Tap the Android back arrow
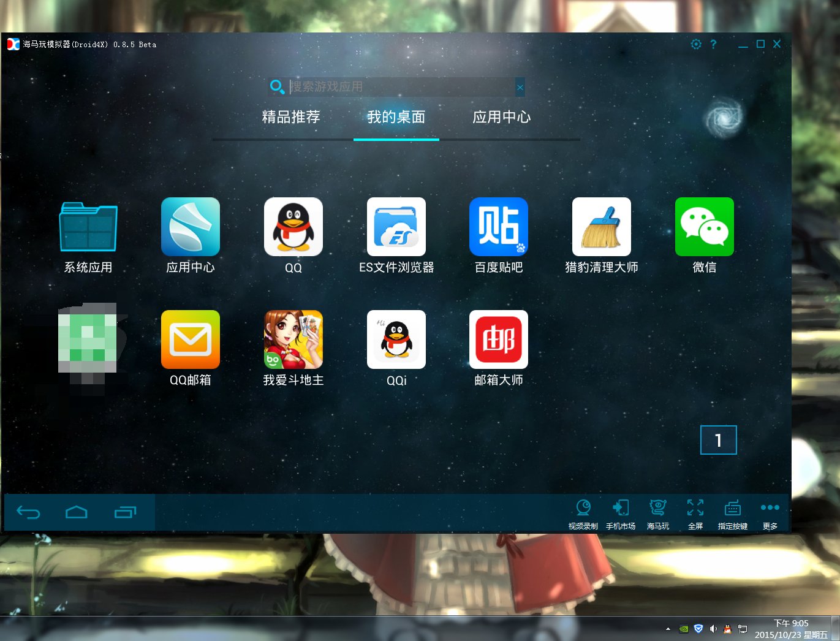 point(28,512)
